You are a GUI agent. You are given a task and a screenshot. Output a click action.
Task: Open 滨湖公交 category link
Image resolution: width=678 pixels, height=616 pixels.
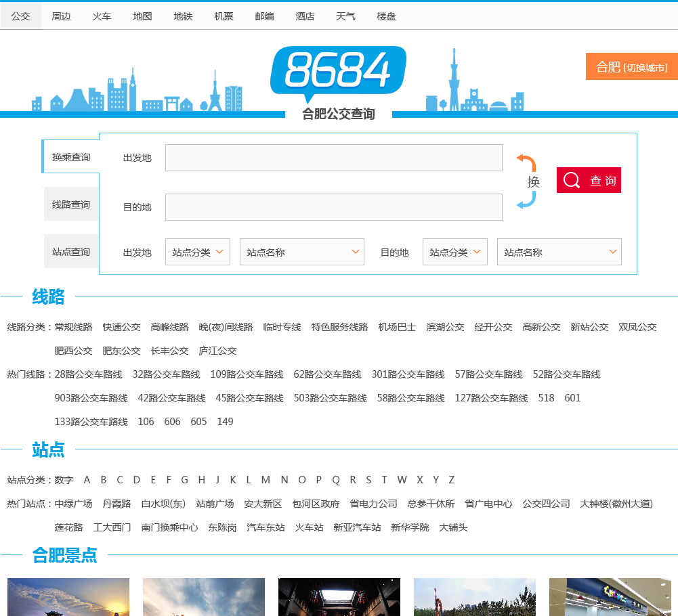click(x=445, y=327)
